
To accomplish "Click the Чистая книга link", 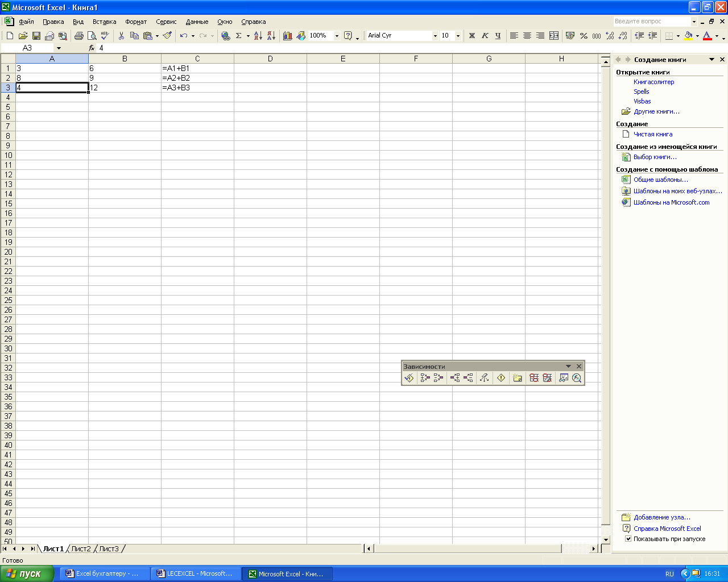I will pos(653,134).
